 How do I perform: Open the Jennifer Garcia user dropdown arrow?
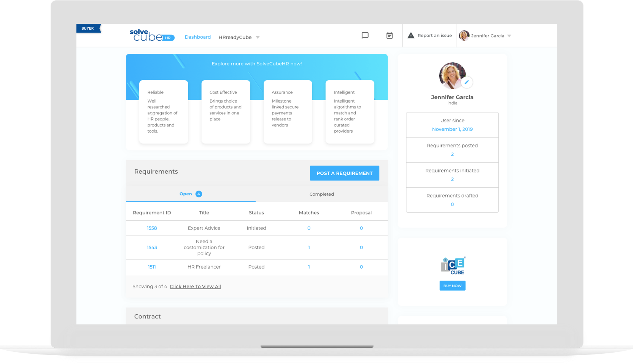pyautogui.click(x=509, y=36)
